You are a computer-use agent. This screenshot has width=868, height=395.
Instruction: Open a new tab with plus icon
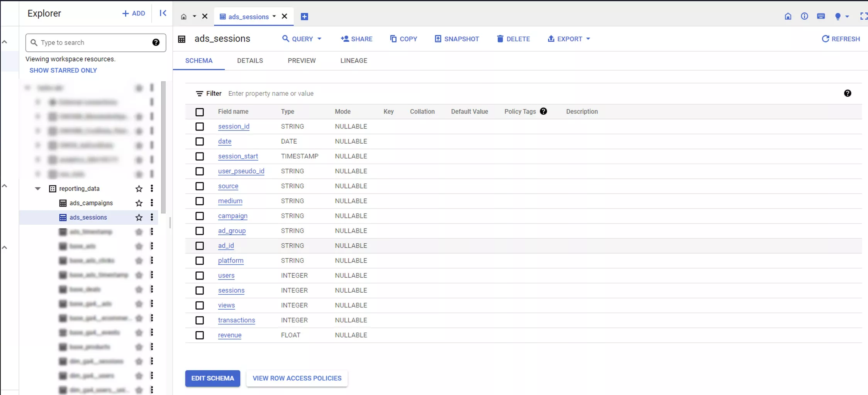click(x=304, y=17)
